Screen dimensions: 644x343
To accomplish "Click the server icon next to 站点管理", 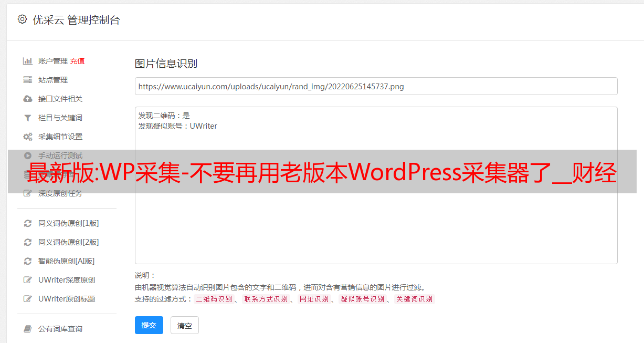I will tap(28, 80).
